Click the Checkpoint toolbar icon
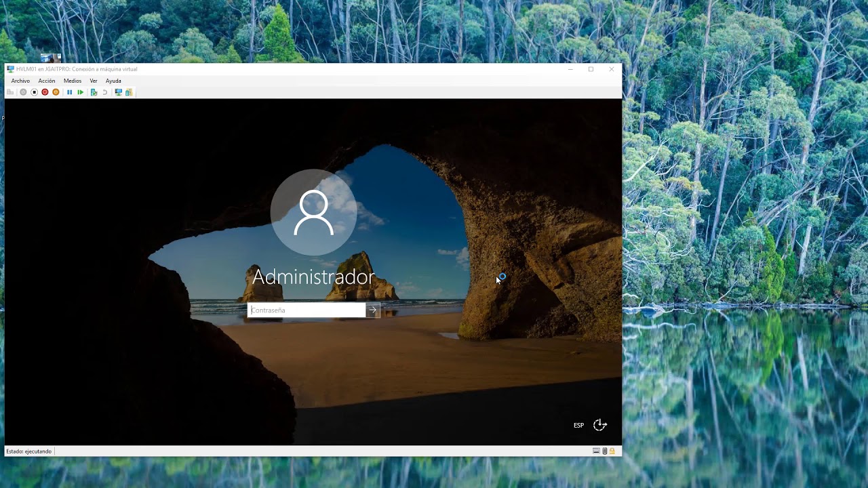This screenshot has width=868, height=488. click(x=94, y=92)
